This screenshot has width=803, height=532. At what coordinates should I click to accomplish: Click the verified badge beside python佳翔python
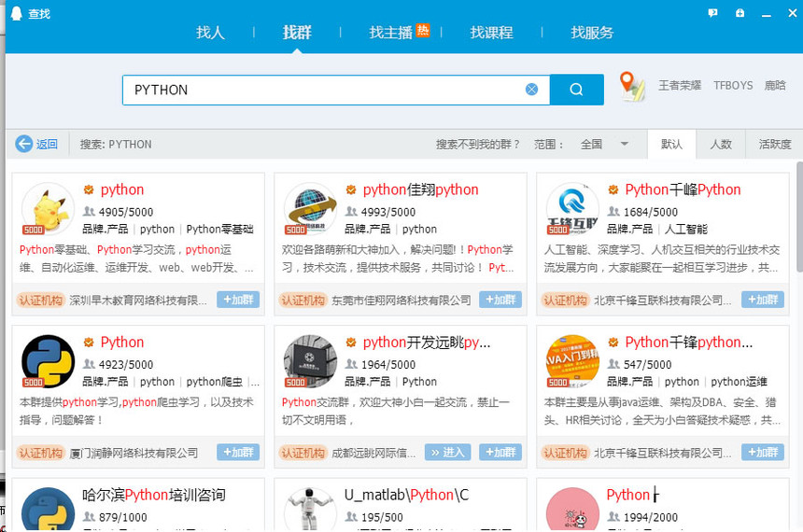351,190
